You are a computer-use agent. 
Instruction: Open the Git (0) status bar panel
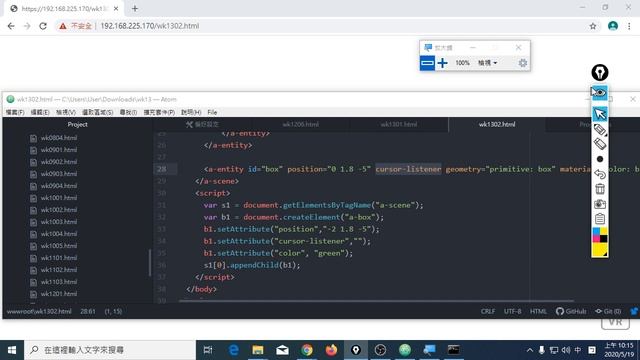[x=608, y=311]
